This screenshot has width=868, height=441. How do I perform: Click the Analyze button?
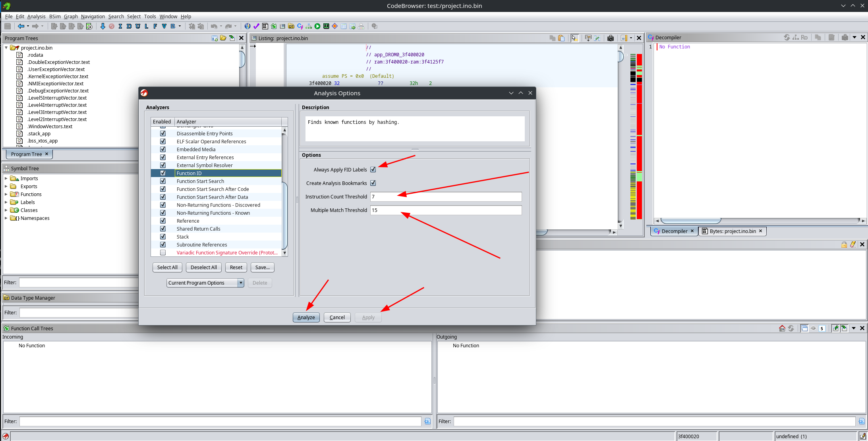coord(306,317)
